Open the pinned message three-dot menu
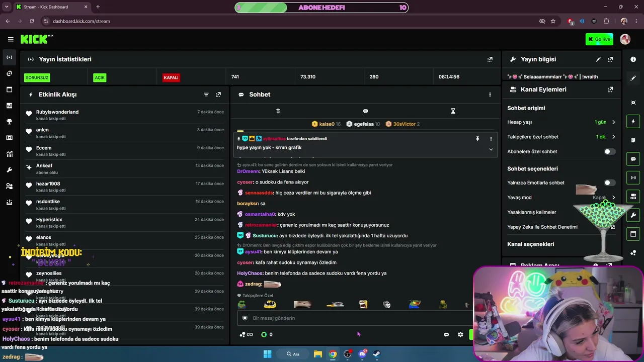The width and height of the screenshot is (644, 362). tap(491, 139)
